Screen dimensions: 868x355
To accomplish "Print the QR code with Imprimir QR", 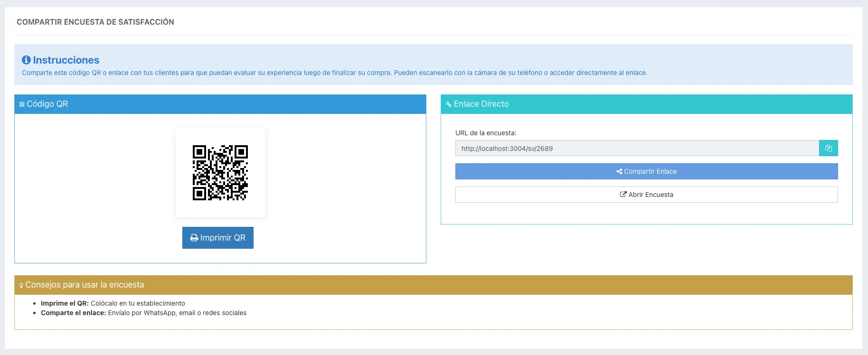I will [x=218, y=238].
